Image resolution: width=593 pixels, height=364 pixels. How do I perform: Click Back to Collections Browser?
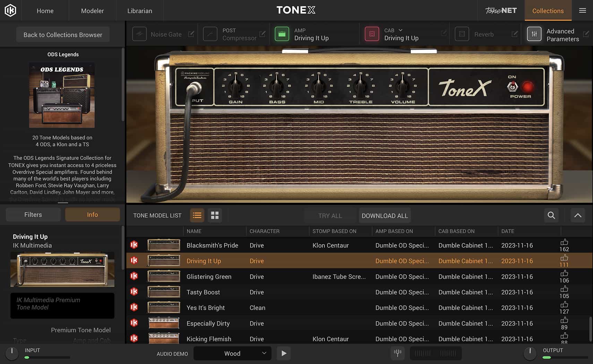click(62, 34)
